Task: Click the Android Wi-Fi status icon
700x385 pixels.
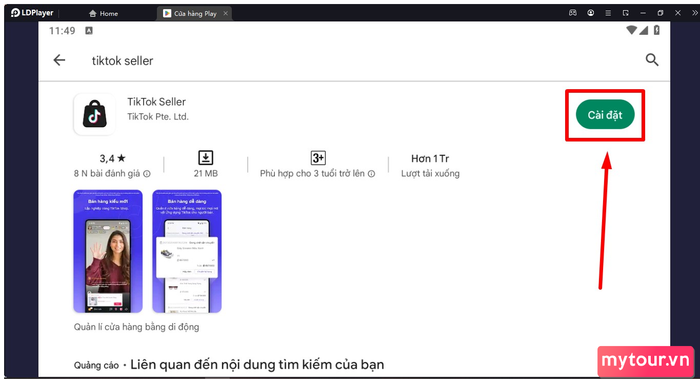Action: click(631, 30)
